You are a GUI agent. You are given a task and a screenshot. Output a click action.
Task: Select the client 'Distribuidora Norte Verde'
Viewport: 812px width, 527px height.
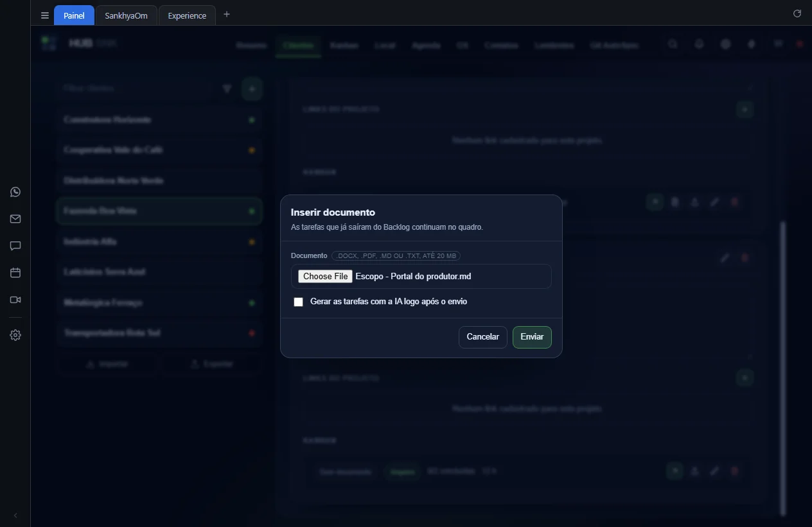click(159, 181)
